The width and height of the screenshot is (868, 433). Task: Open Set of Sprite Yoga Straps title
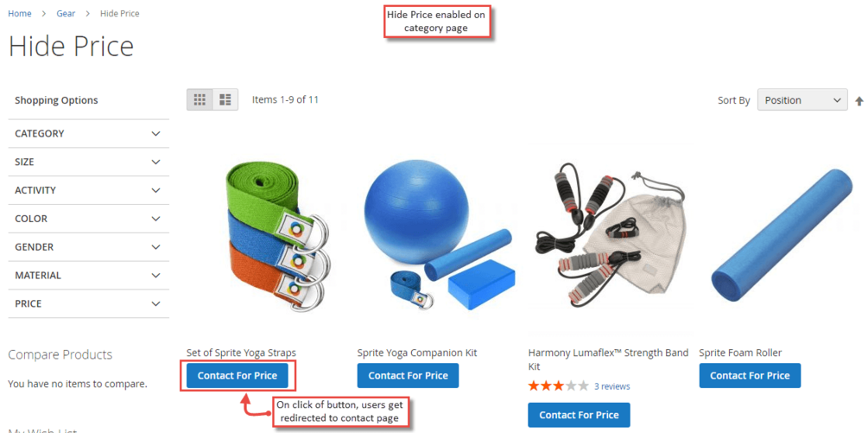point(241,353)
